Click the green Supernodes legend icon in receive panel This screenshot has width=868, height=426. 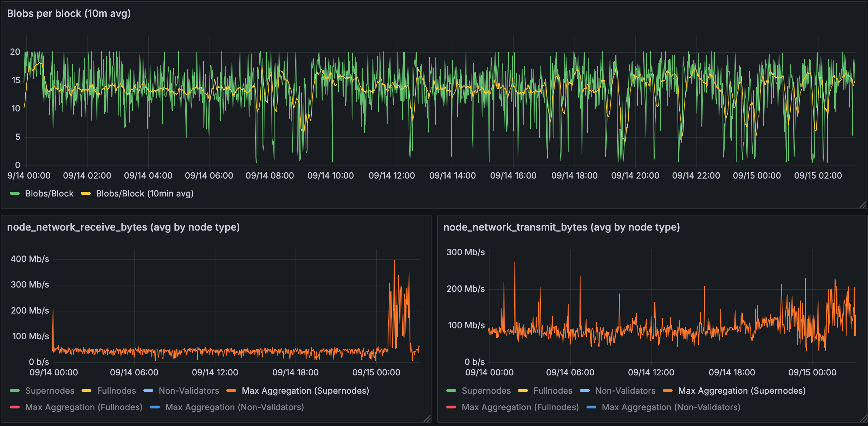click(14, 390)
